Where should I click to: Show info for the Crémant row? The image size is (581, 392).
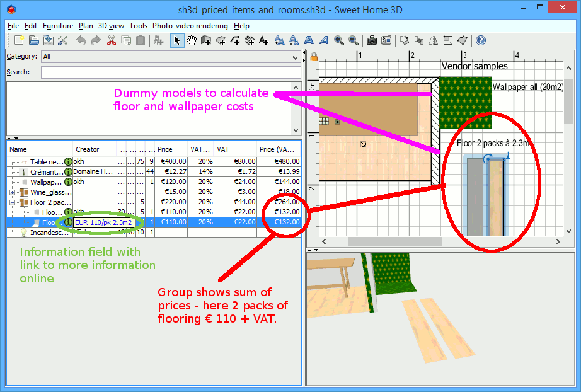pyautogui.click(x=68, y=171)
